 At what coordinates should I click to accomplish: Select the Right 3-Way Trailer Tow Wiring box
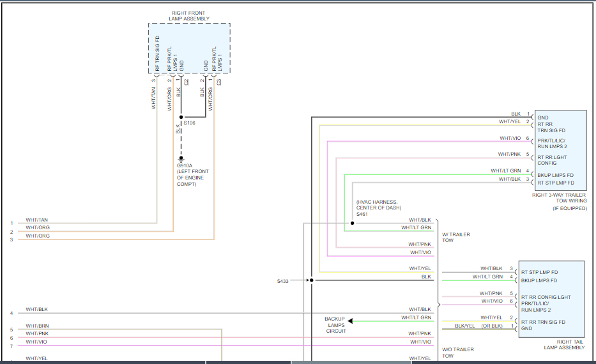pyautogui.click(x=560, y=150)
